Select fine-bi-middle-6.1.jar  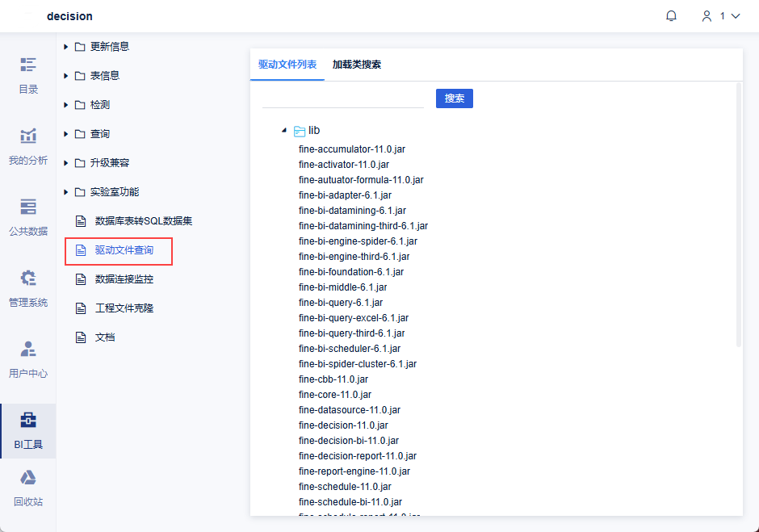[x=342, y=287]
